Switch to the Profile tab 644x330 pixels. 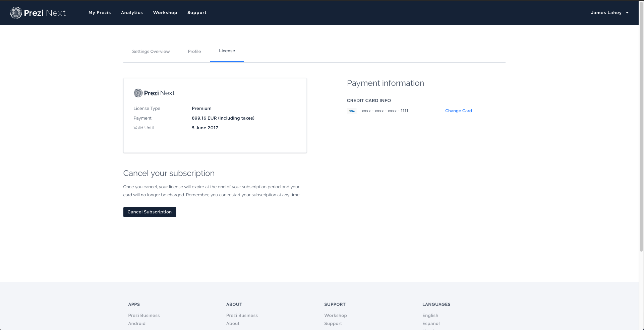point(194,52)
